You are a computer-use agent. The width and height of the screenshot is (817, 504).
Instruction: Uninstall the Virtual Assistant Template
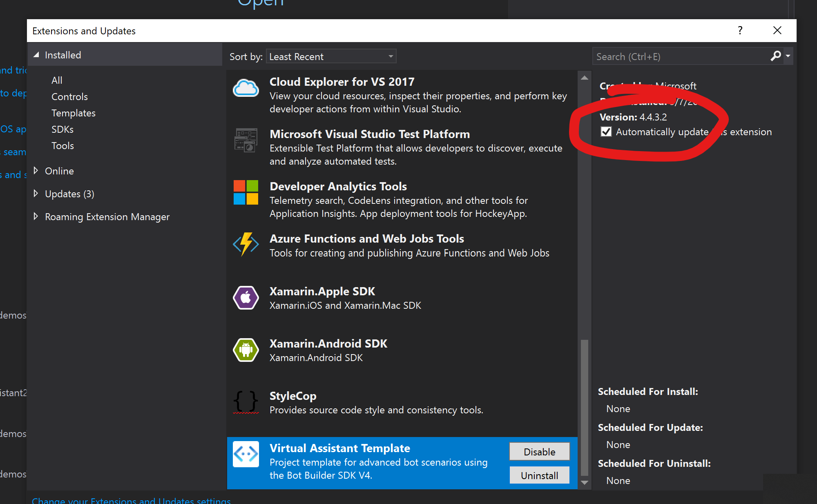[x=539, y=475]
